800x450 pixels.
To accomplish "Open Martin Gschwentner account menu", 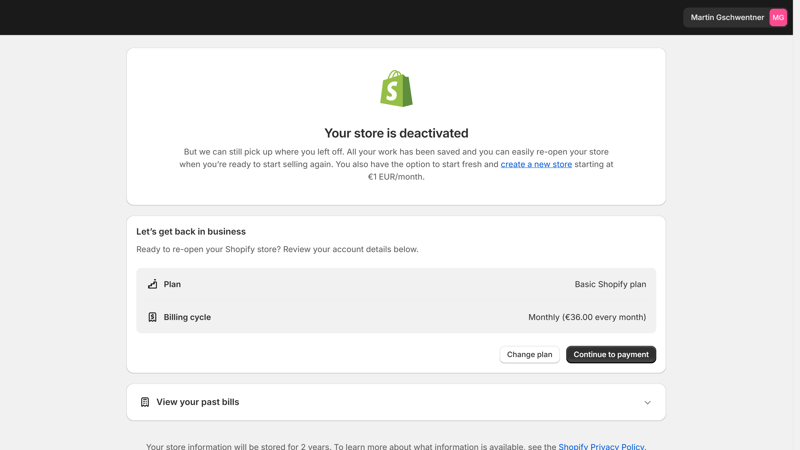I will [x=735, y=17].
